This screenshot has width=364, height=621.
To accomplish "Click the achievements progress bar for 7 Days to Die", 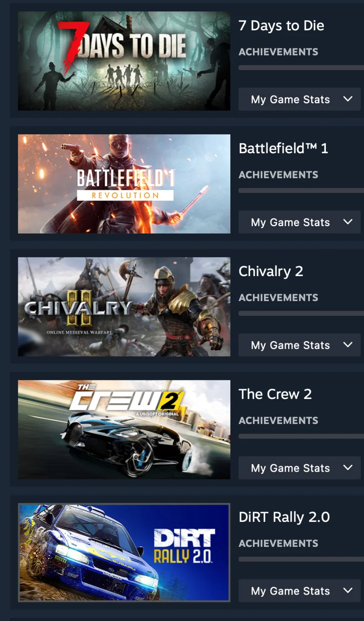I will pos(301,68).
